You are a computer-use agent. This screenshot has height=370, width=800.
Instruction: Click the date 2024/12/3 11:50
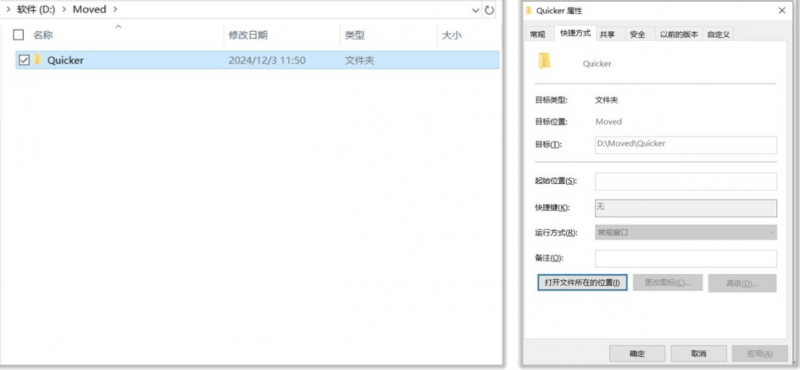(x=267, y=60)
